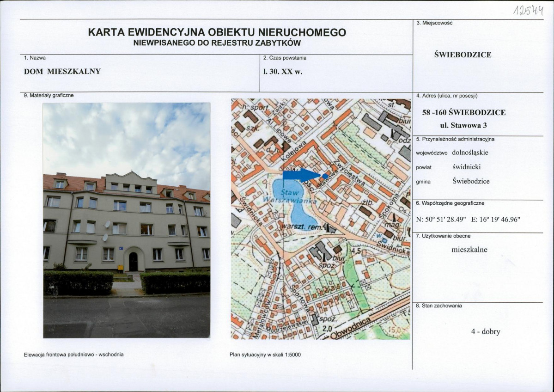
Task: Click the województwo value dolnośląskie
Action: click(x=470, y=153)
